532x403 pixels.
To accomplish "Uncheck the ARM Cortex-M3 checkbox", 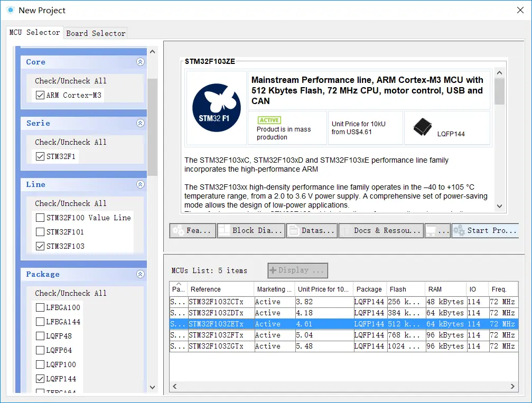I will (40, 95).
